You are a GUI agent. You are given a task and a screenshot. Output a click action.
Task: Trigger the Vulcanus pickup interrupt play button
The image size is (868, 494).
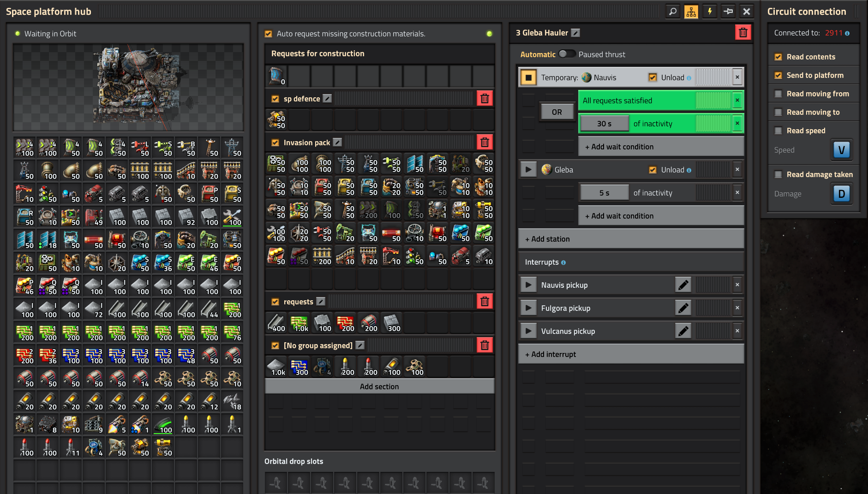coord(528,331)
